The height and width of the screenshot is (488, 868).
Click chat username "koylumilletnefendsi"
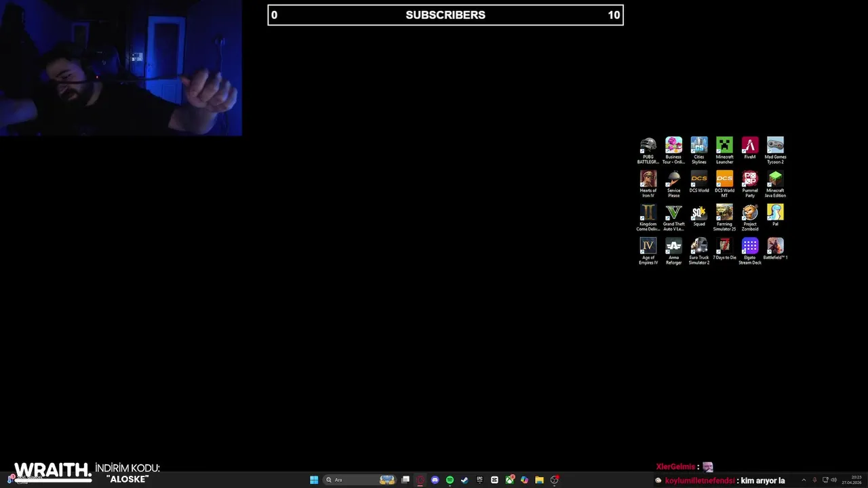click(x=699, y=481)
